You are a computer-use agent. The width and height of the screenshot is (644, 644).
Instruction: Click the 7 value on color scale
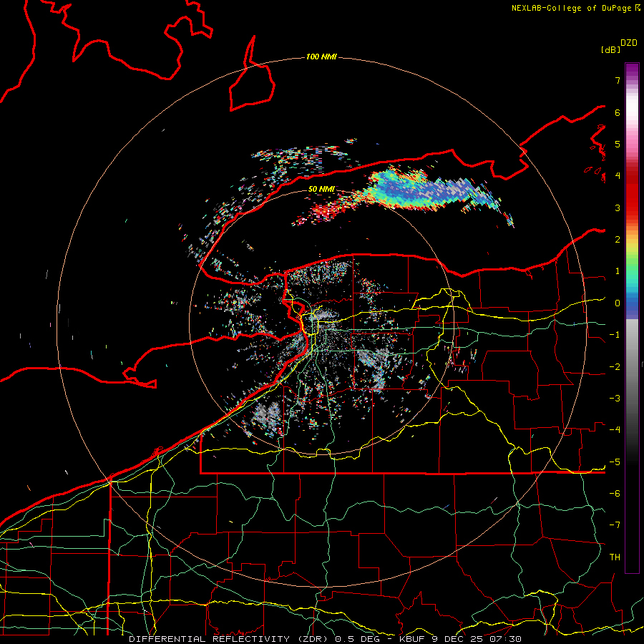tap(618, 80)
